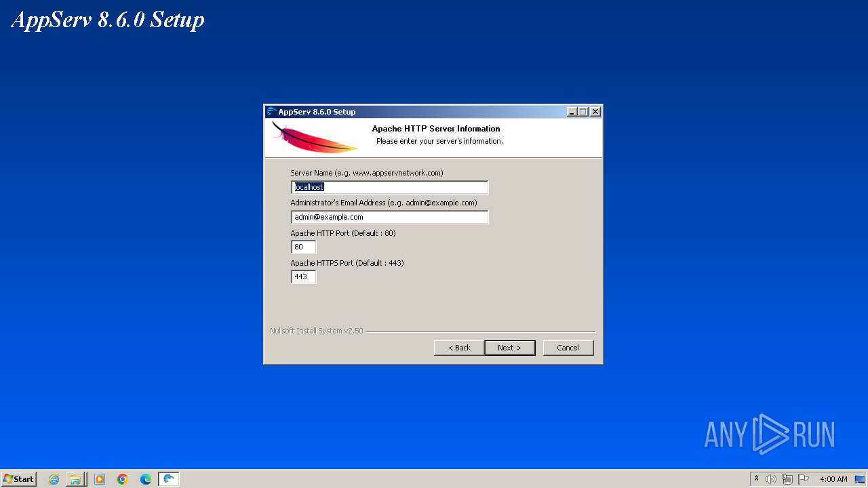Click the "Apache HTTP Server Information" heading

tap(436, 129)
